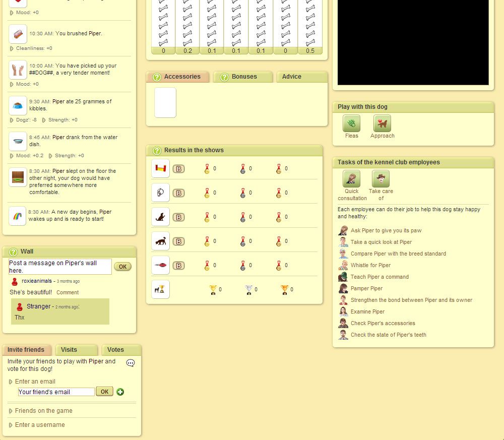Expand Cleanliness: +0 detail arrow
Screen dimensions: 504x440
click(x=12, y=48)
